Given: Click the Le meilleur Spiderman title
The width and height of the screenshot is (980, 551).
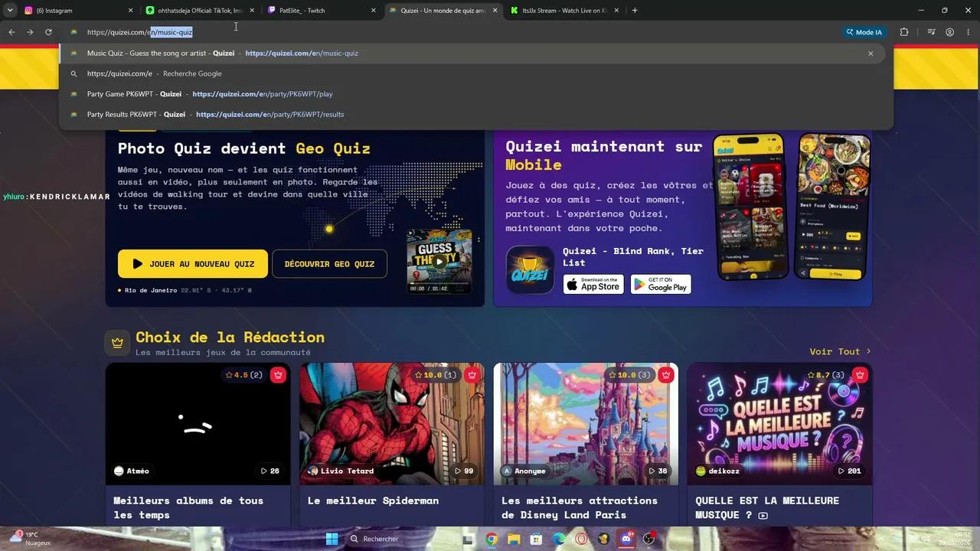Looking at the screenshot, I should [373, 500].
